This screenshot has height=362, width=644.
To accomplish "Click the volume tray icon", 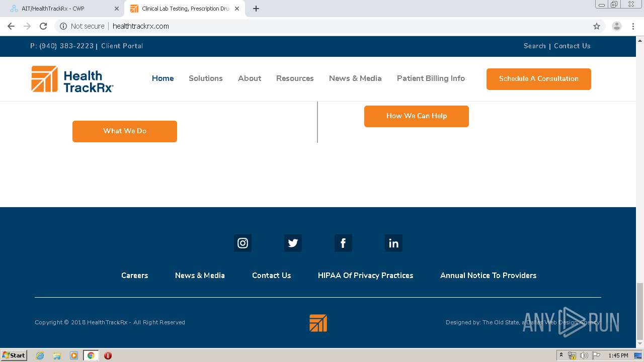I will pyautogui.click(x=584, y=355).
